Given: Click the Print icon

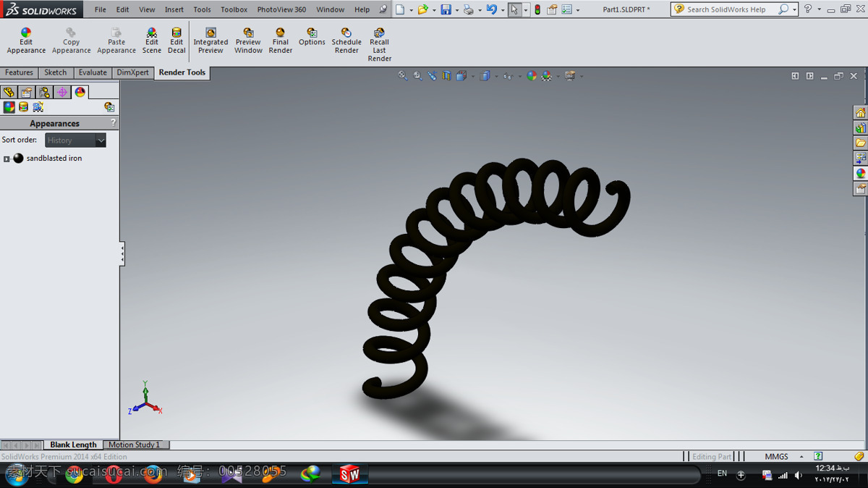Looking at the screenshot, I should click(x=469, y=9).
